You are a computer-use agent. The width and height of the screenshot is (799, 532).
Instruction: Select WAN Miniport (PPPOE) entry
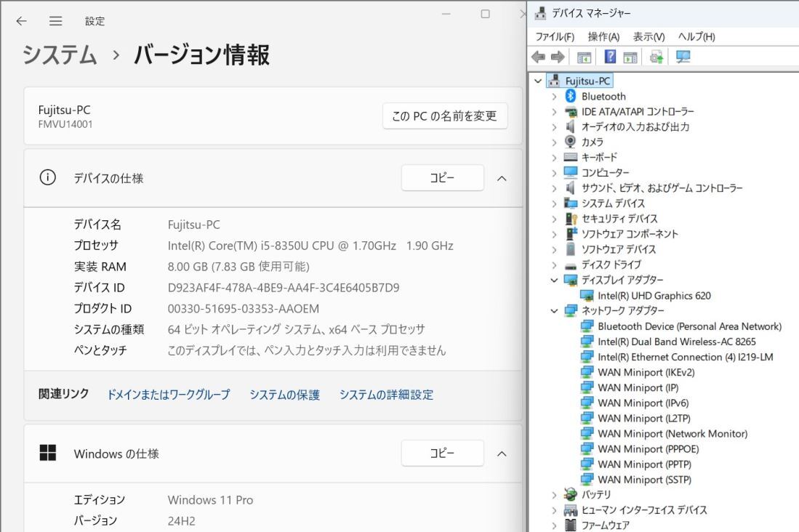click(649, 449)
